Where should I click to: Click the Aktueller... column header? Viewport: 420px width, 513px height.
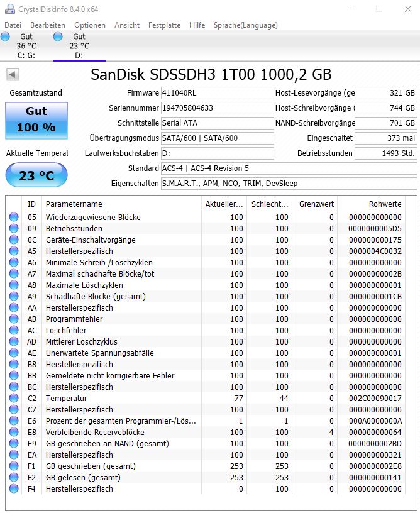pyautogui.click(x=224, y=204)
